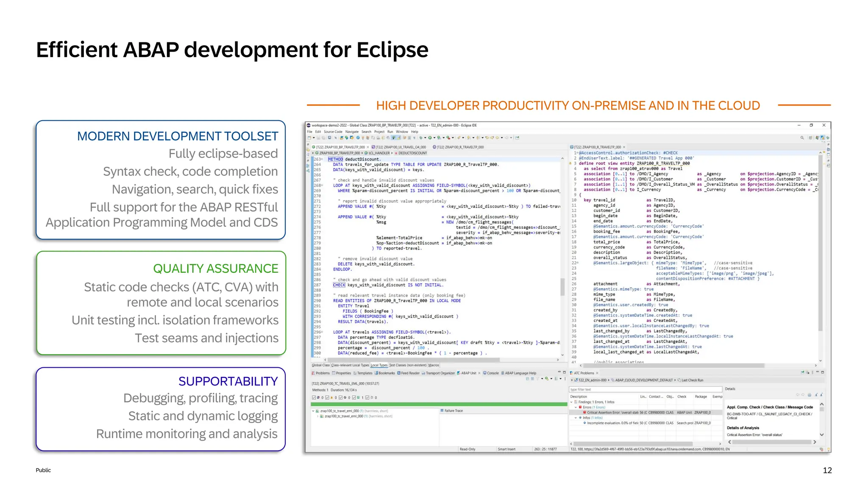868x488 pixels.
Task: Click the toolbar search magnifier icon
Action: [802, 138]
